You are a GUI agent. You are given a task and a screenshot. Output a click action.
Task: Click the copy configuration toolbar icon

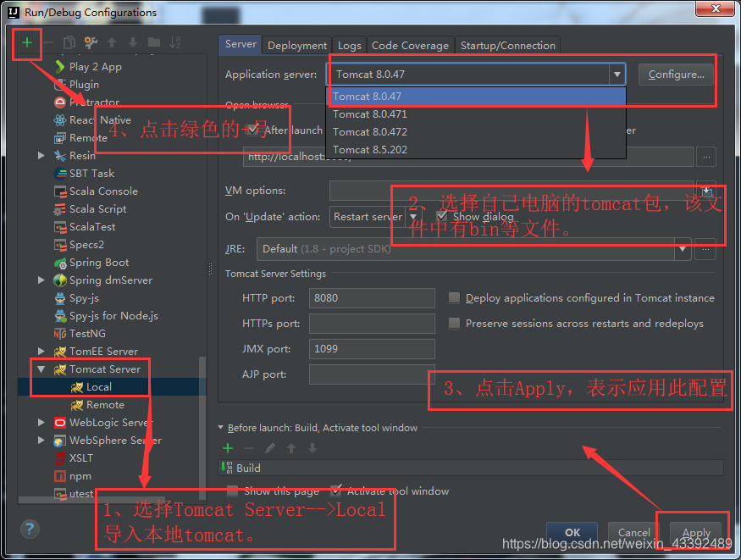pos(69,42)
